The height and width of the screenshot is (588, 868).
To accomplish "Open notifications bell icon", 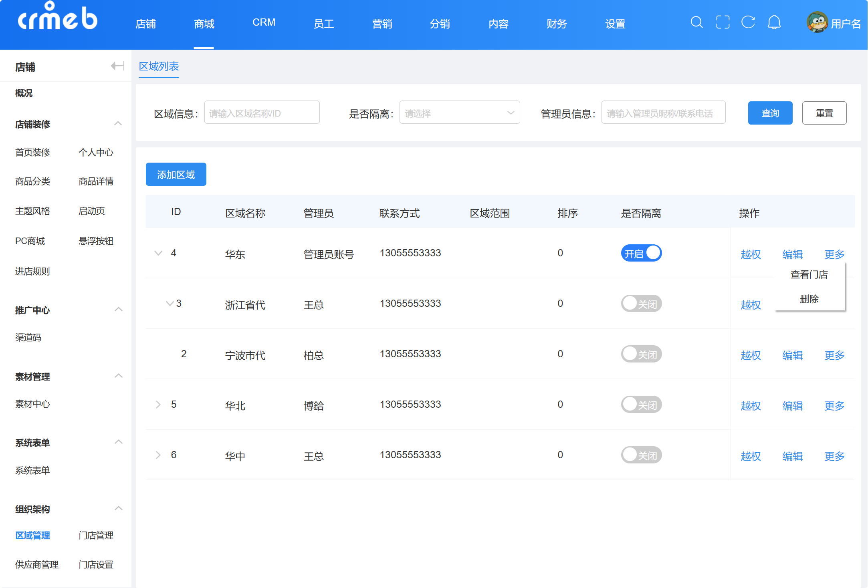I will pyautogui.click(x=774, y=22).
